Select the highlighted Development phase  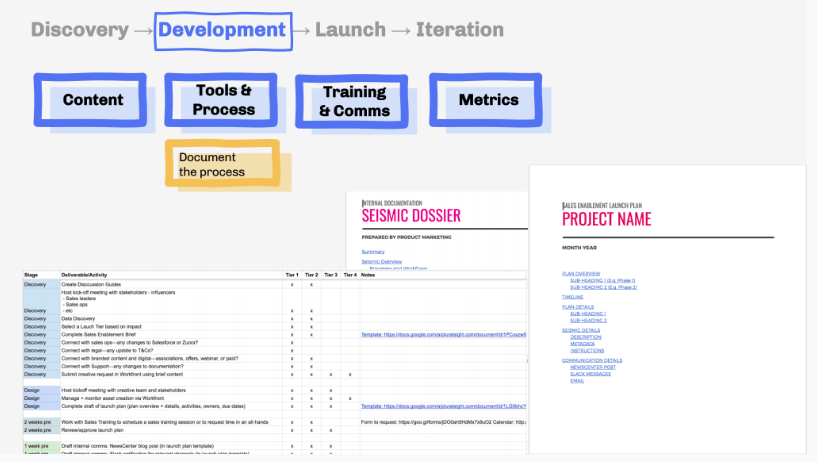coord(223,31)
